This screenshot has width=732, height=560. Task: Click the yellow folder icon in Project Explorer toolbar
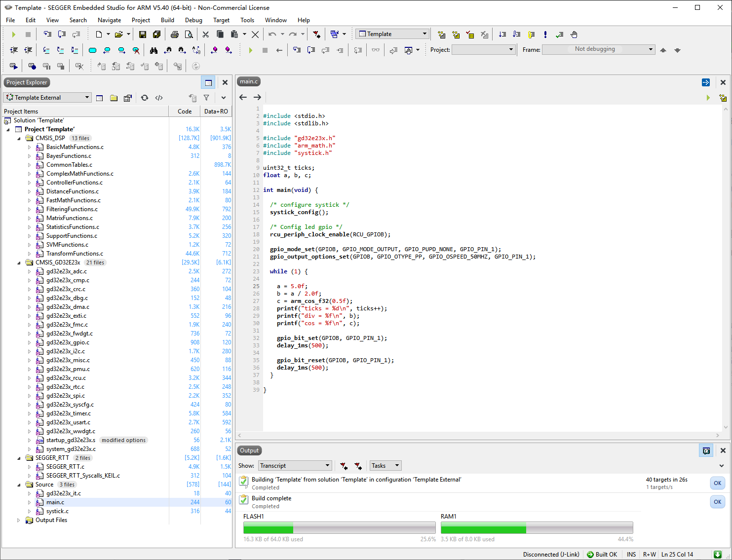pos(114,98)
